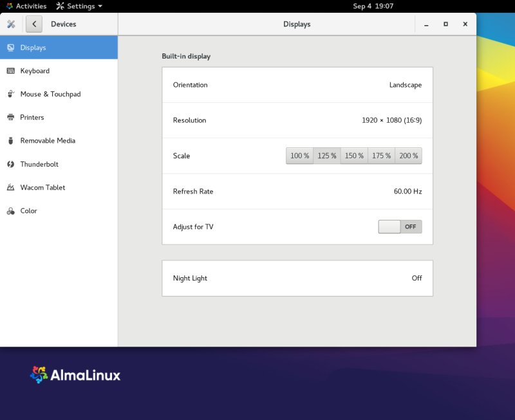Open the Night Light settings row

click(297, 278)
